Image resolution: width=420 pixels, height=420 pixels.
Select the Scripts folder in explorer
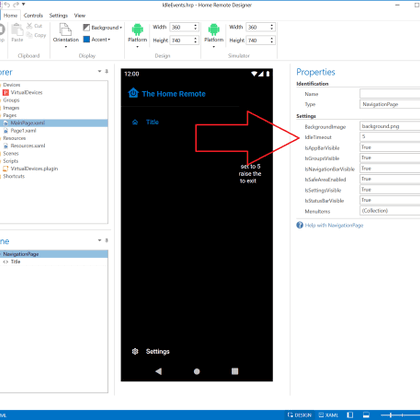point(10,161)
